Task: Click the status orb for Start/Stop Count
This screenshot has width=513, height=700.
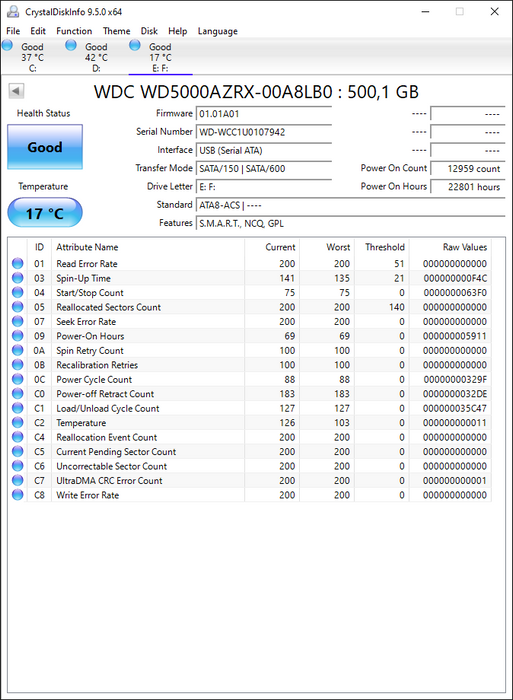Action: click(x=18, y=292)
